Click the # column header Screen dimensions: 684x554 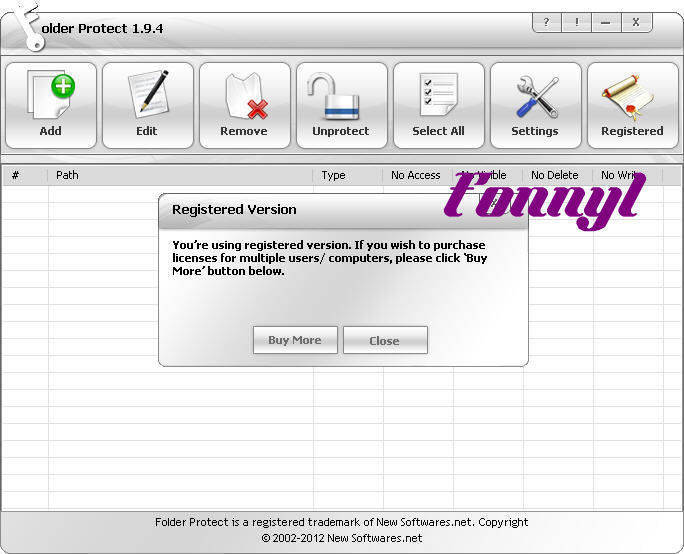click(25, 175)
